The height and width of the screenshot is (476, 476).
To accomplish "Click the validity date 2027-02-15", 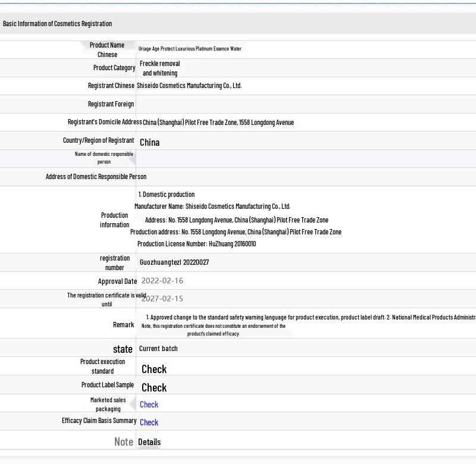I will pos(162,299).
